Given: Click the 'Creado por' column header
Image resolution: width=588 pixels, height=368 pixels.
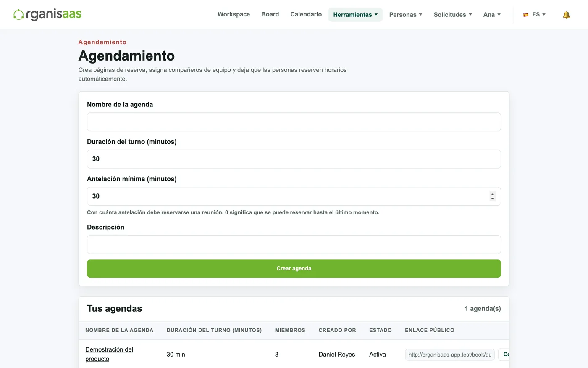Looking at the screenshot, I should 337,331.
